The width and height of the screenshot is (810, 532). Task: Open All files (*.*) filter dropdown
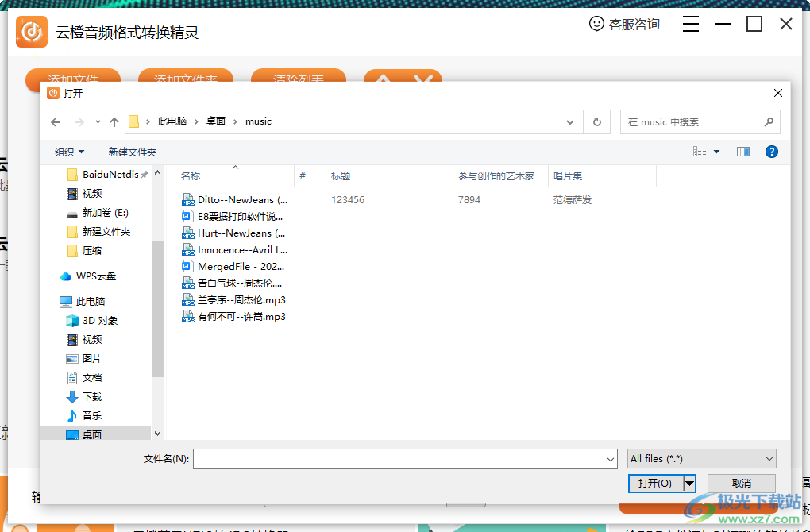(701, 459)
